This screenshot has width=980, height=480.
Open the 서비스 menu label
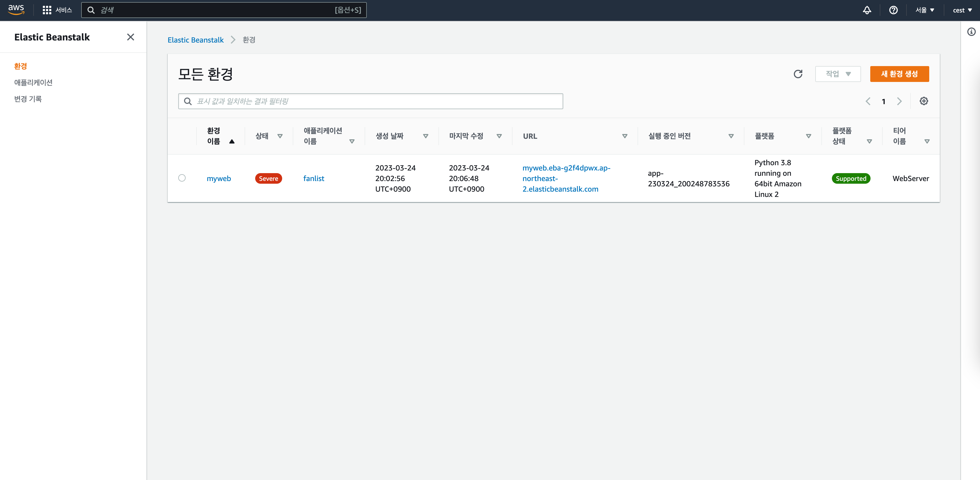click(x=63, y=10)
